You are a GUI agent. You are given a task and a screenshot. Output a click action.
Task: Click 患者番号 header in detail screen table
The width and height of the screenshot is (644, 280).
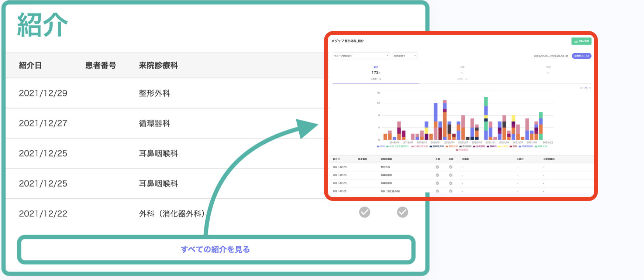(x=362, y=159)
